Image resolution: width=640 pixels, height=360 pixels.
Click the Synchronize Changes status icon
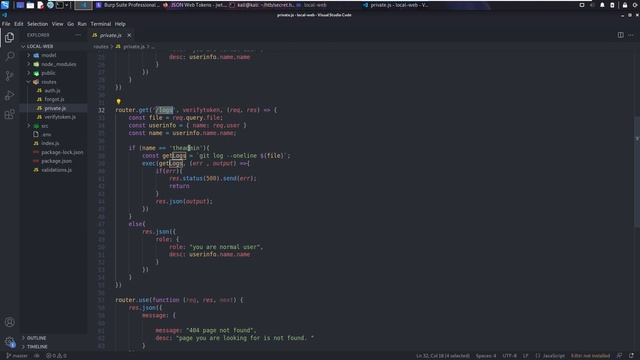(x=37, y=356)
